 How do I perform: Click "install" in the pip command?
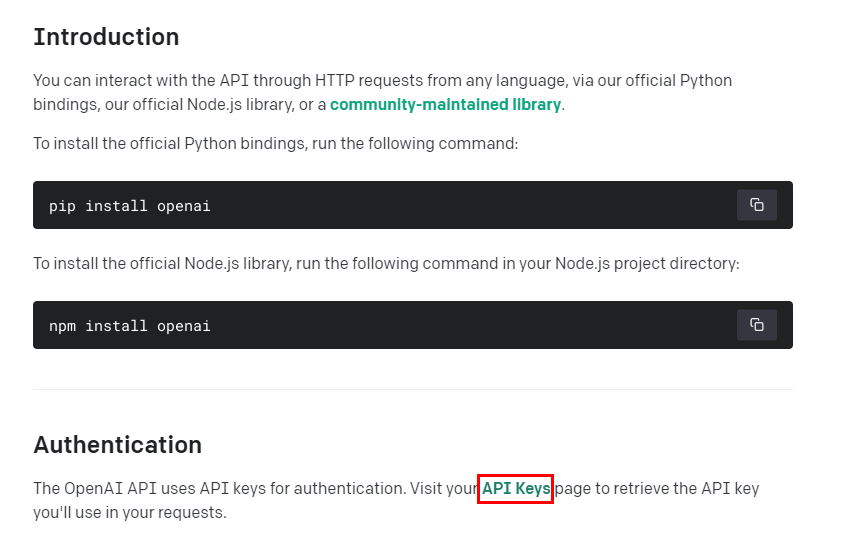(115, 206)
